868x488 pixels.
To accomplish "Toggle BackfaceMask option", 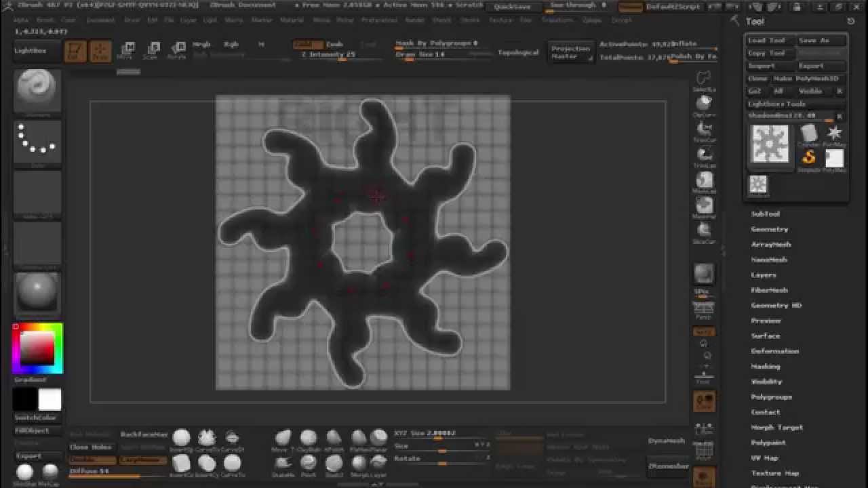I will pos(144,434).
